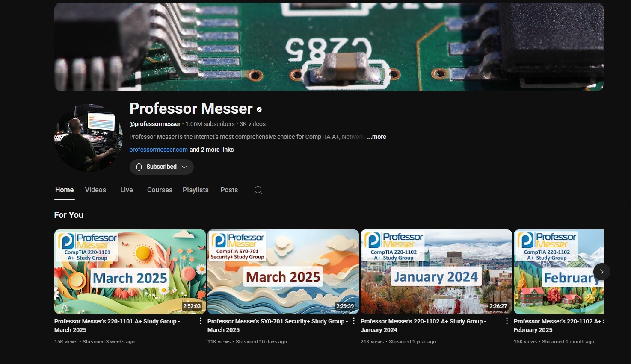Viewport: 631px width, 364px height.
Task: Open title 'Professor Messer's 220-1102 A+ February 2025'
Action: click(x=559, y=326)
